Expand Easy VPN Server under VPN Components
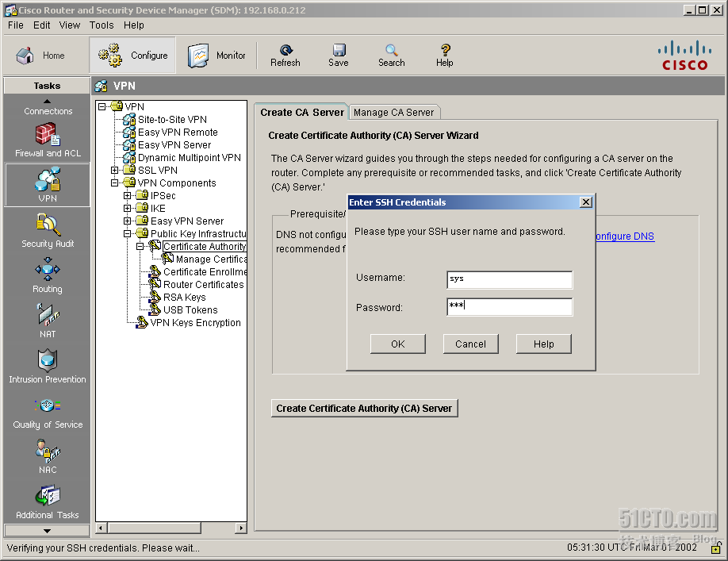The width and height of the screenshot is (728, 561). 127,221
